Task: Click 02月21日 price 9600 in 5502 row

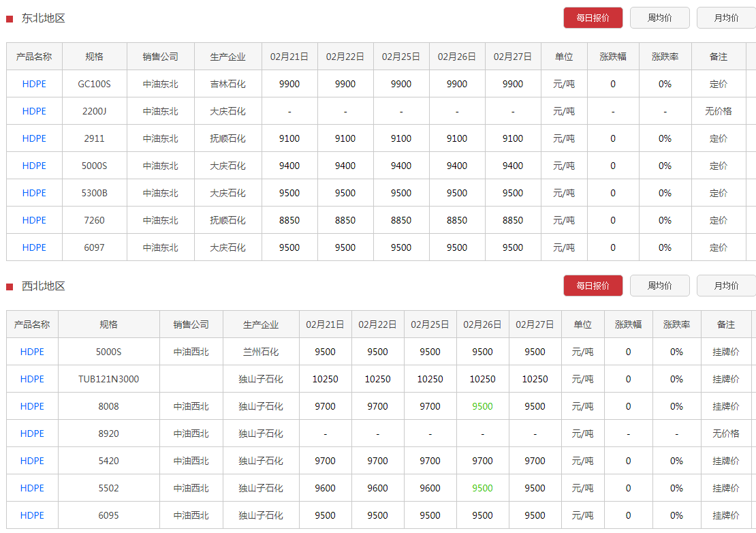Action: tap(325, 488)
